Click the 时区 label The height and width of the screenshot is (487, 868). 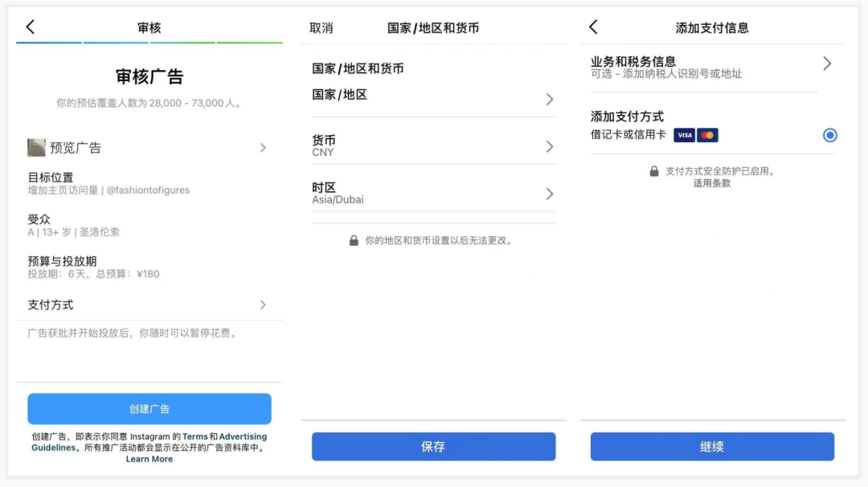click(x=324, y=187)
